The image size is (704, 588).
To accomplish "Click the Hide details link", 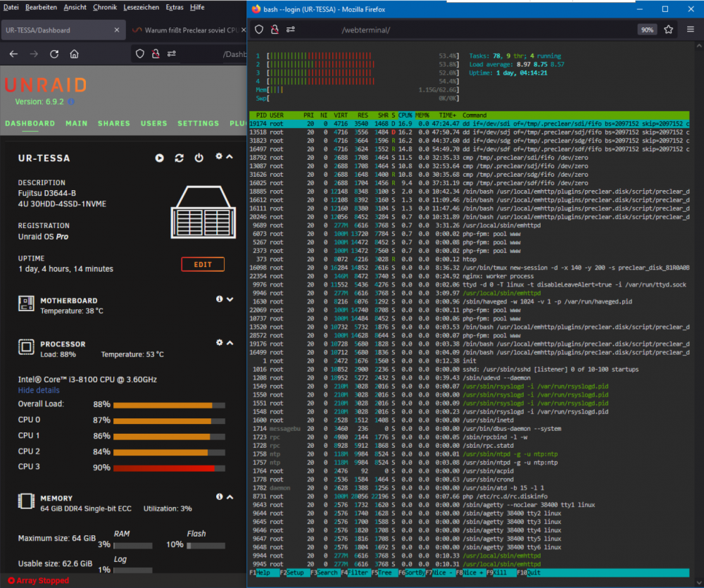I will pyautogui.click(x=39, y=390).
